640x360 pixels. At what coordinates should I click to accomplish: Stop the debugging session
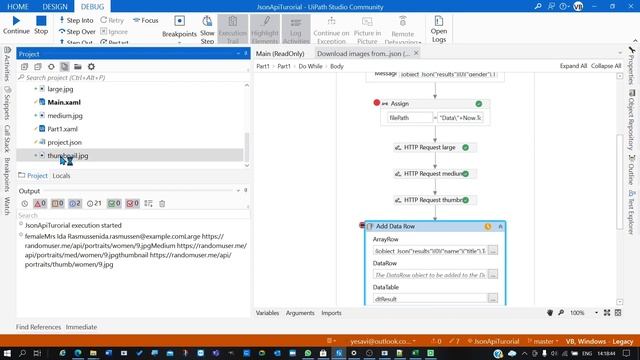[x=41, y=24]
